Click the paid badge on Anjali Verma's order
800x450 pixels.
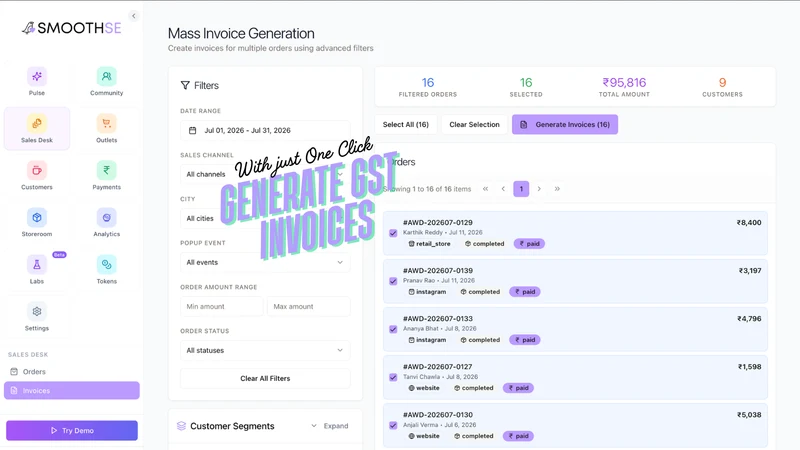(x=518, y=436)
